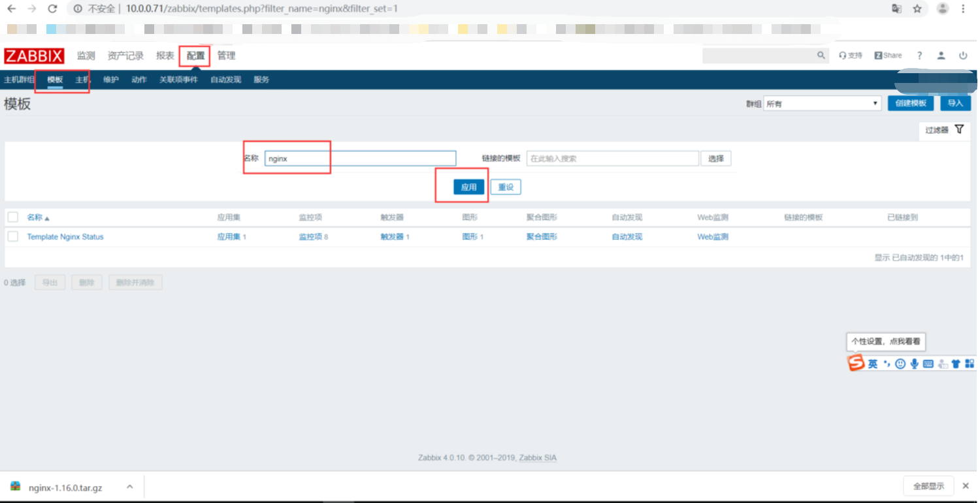980x503 pixels.
Task: Click the 名称 filter input containing nginx
Action: click(360, 158)
